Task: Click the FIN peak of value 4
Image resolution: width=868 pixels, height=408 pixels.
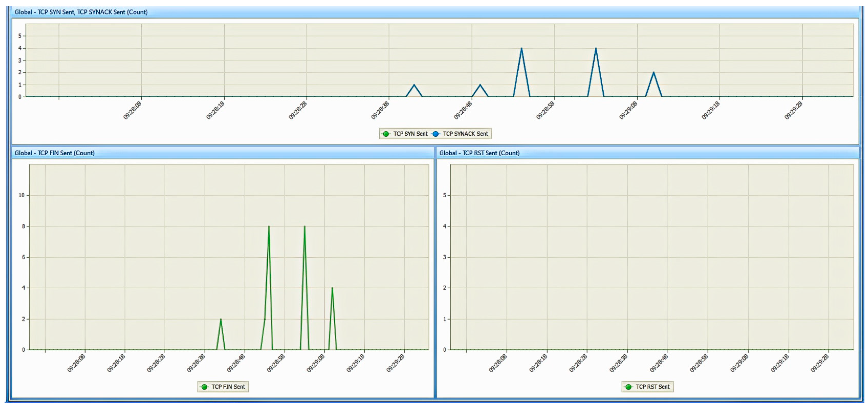Action: point(332,288)
